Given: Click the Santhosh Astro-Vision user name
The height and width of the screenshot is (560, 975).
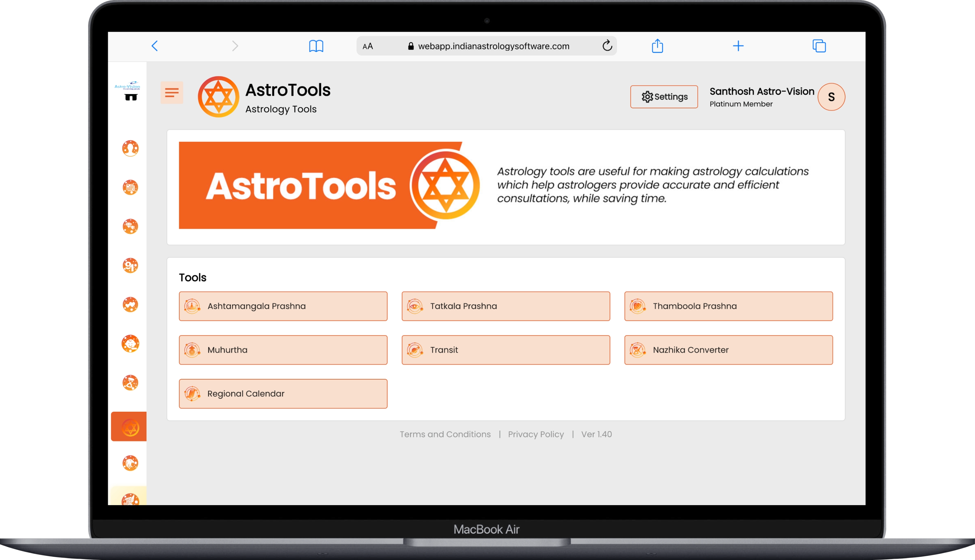Looking at the screenshot, I should point(762,91).
